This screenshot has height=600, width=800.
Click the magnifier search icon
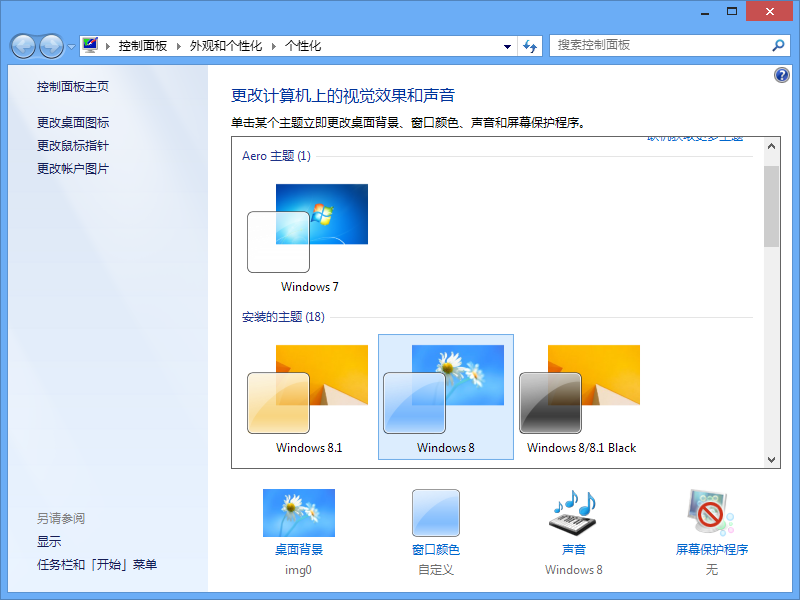click(778, 45)
